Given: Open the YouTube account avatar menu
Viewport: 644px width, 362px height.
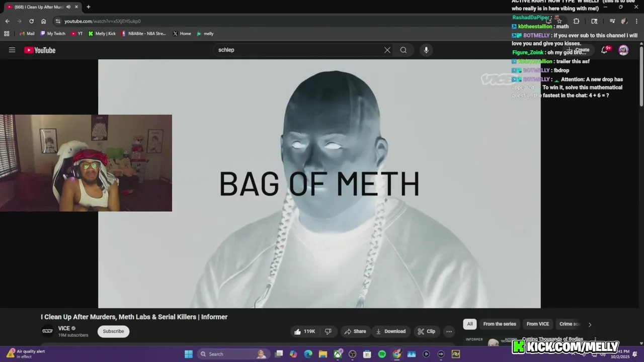Looking at the screenshot, I should tap(623, 50).
